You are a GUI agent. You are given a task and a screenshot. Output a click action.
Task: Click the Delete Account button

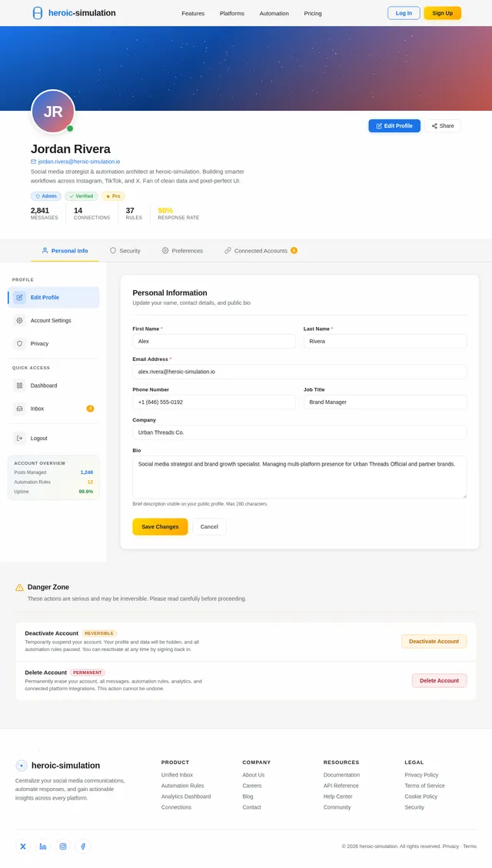tap(440, 680)
